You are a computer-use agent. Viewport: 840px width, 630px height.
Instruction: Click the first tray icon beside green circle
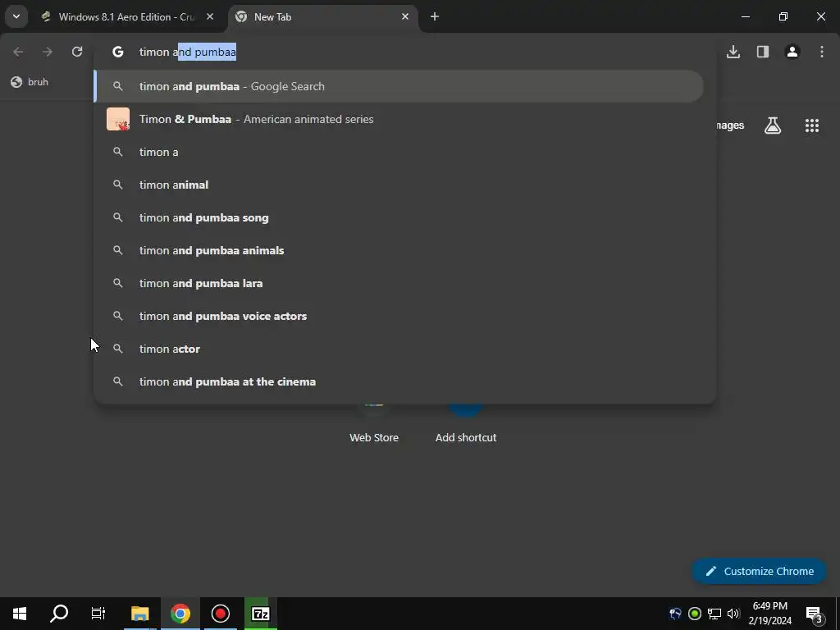(676, 614)
